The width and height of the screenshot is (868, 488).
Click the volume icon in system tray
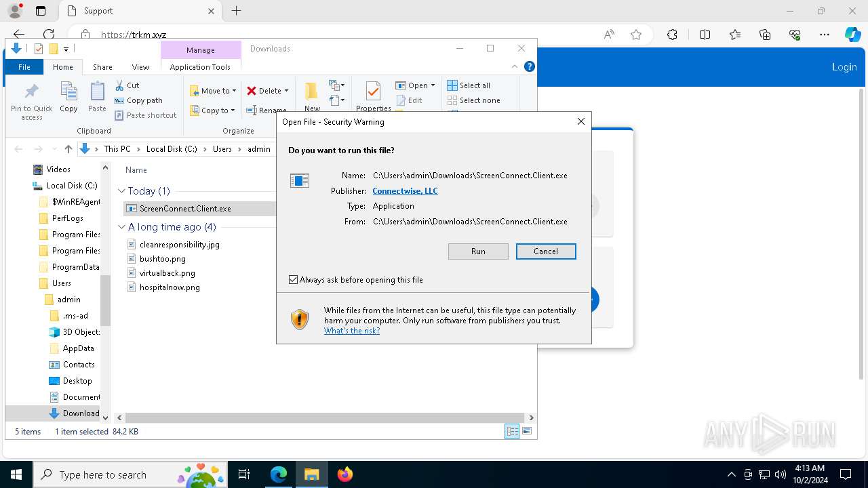coord(780,474)
